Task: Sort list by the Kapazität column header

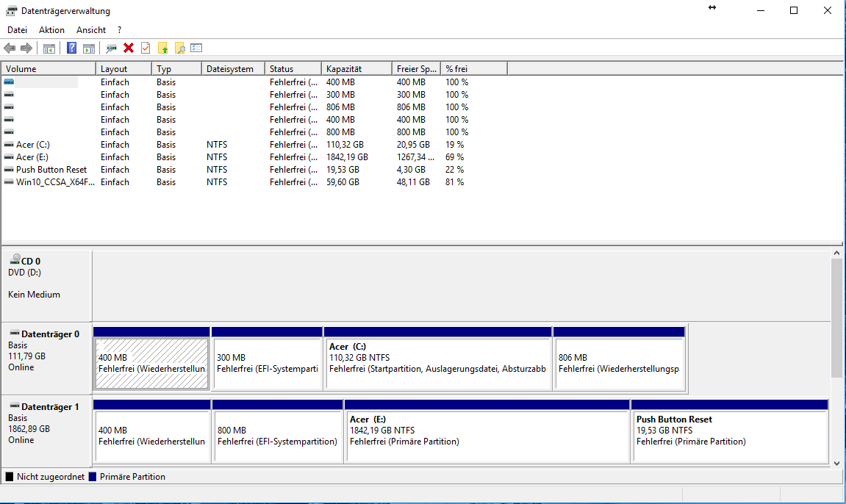Action: pos(356,69)
